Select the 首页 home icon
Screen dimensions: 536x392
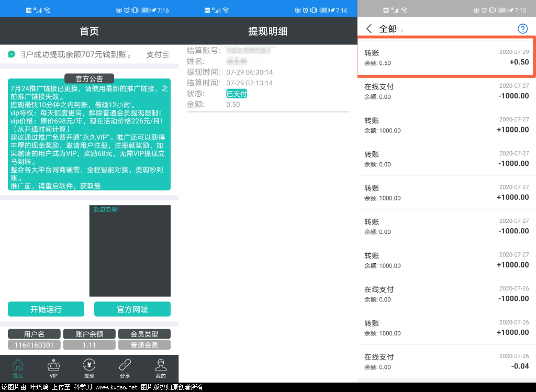(17, 367)
